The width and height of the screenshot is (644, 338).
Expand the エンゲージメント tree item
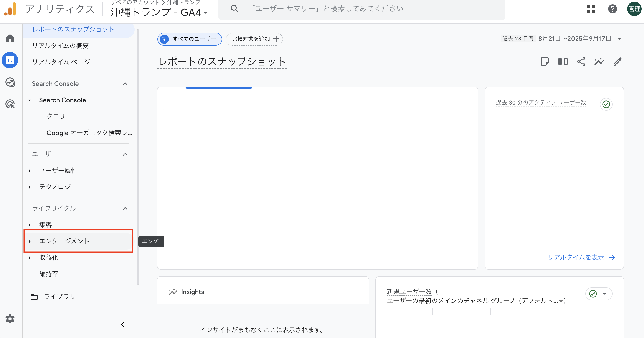point(30,241)
